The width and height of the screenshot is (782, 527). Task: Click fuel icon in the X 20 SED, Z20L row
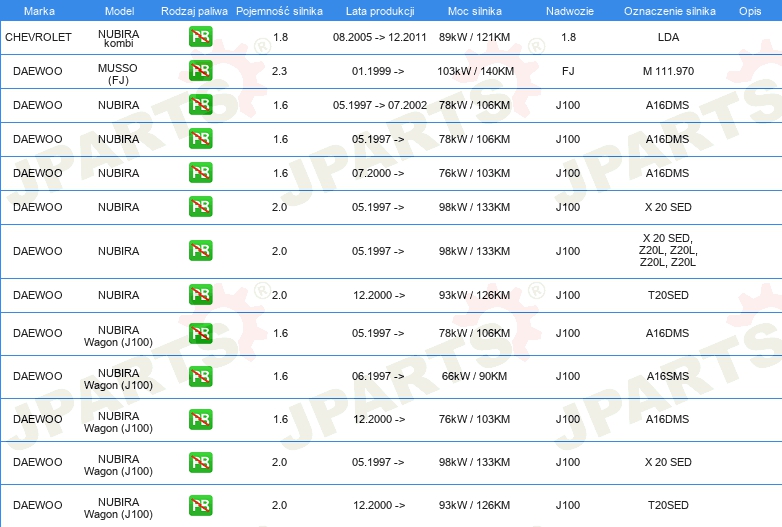(200, 251)
